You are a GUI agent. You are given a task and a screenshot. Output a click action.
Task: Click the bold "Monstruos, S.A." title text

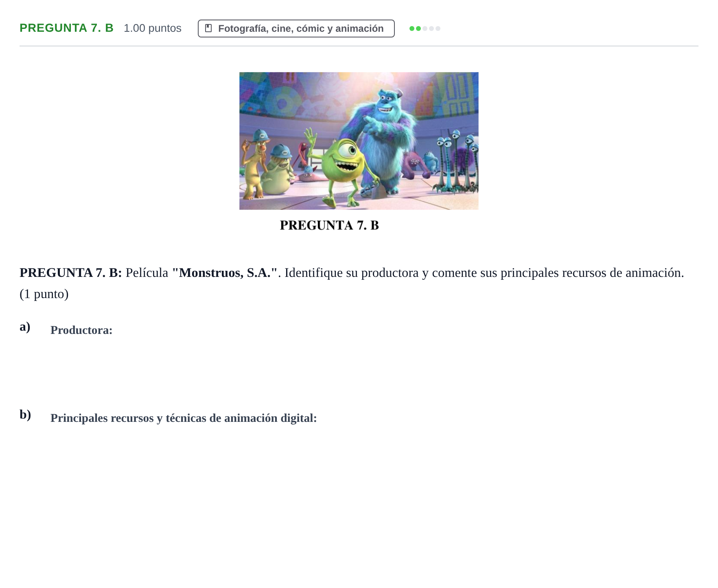[225, 272]
